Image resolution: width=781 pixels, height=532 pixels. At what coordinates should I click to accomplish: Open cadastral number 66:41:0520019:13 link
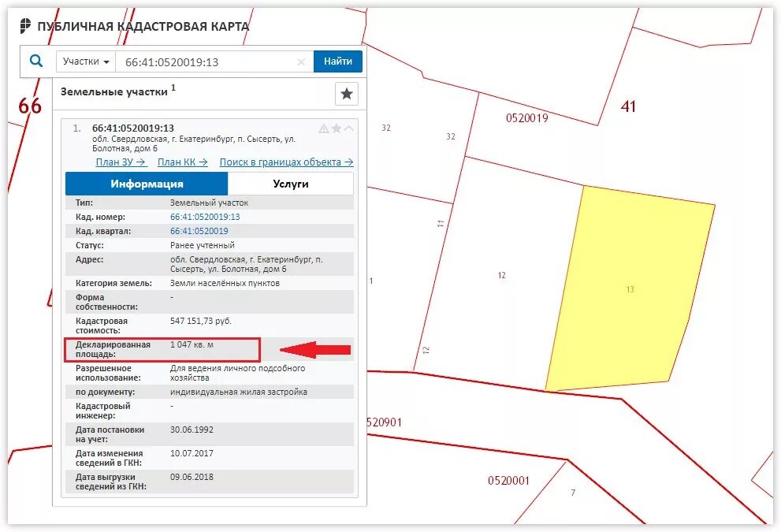point(205,217)
